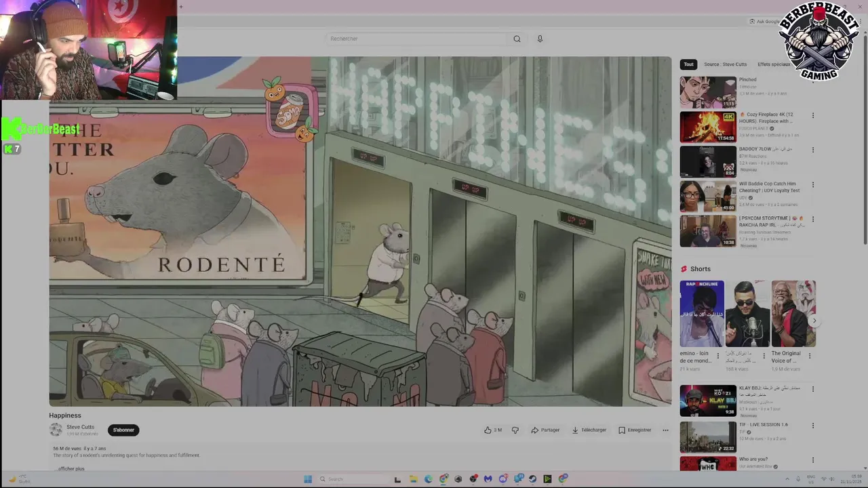
Task: Click the weather widget on the taskbar
Action: point(19,479)
